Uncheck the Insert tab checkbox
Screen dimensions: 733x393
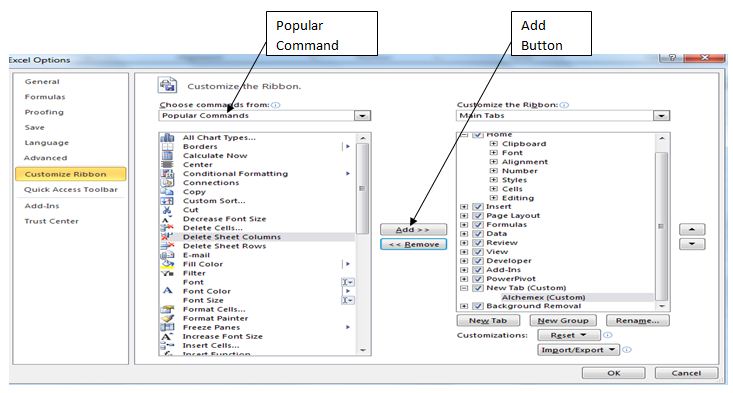(477, 207)
